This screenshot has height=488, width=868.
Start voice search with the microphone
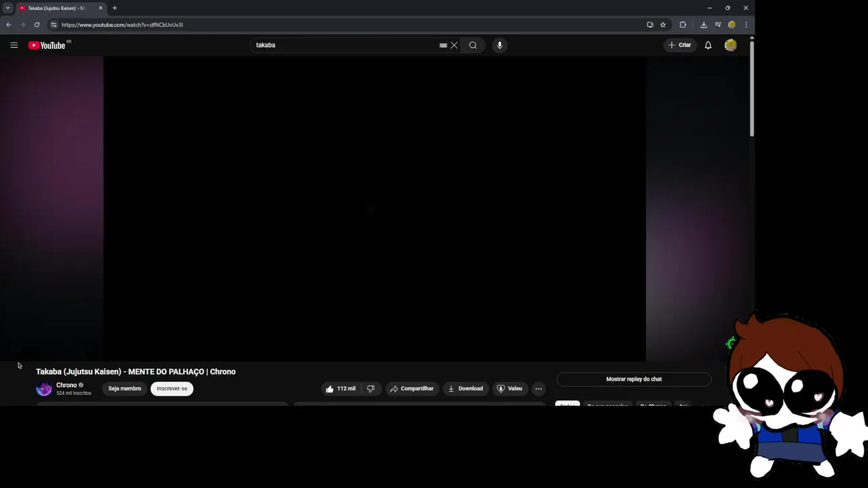[499, 45]
